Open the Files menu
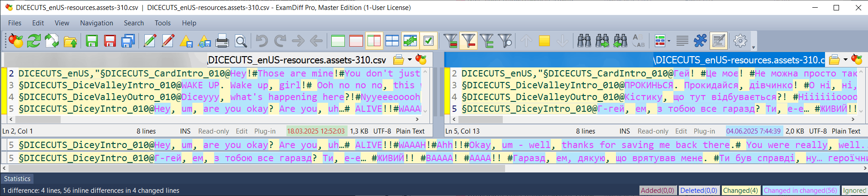Screen dimensions: 868x196 [x=14, y=23]
